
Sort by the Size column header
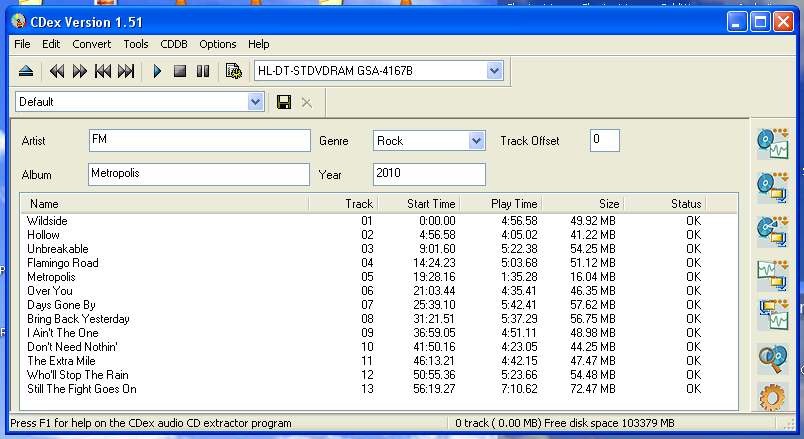[582, 204]
